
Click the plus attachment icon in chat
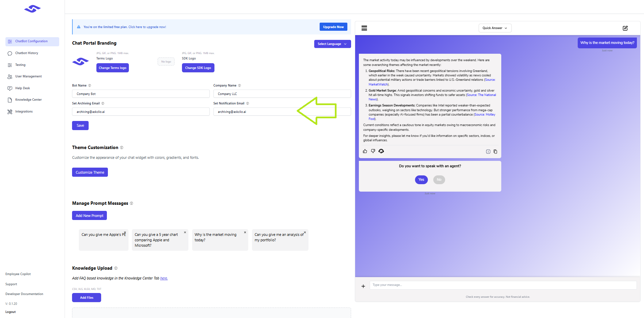click(363, 286)
